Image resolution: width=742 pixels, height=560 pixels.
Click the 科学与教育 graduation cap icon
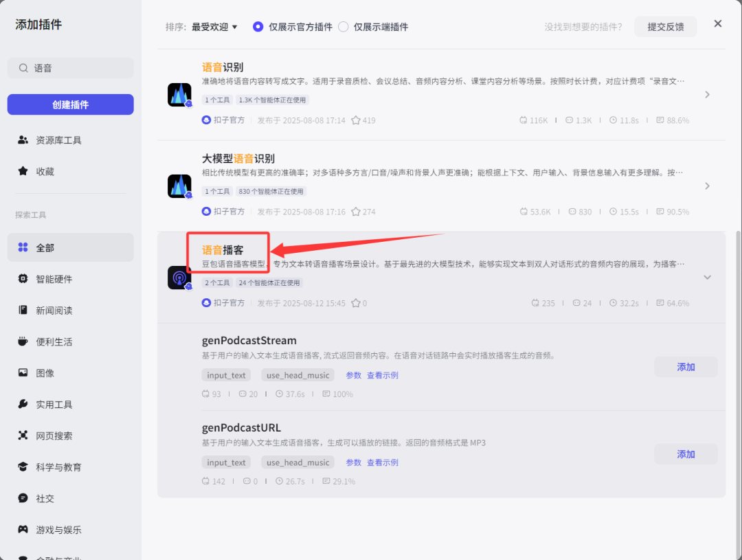click(23, 467)
